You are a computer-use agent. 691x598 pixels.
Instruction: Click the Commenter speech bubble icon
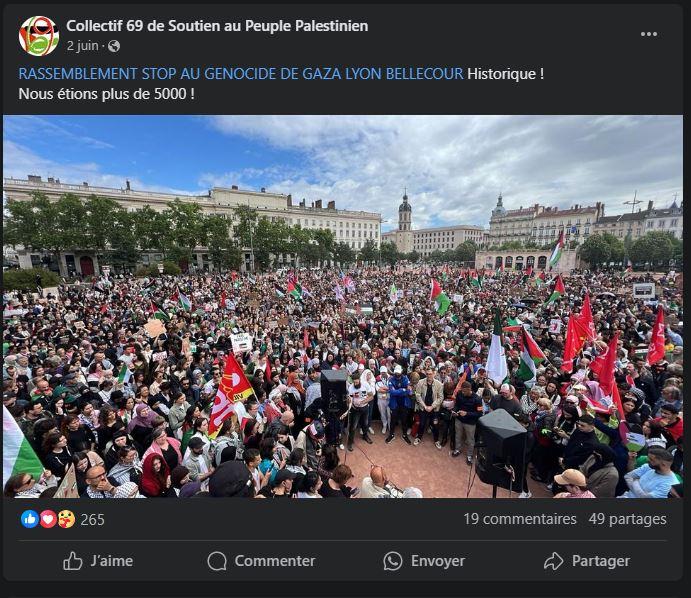click(x=217, y=561)
